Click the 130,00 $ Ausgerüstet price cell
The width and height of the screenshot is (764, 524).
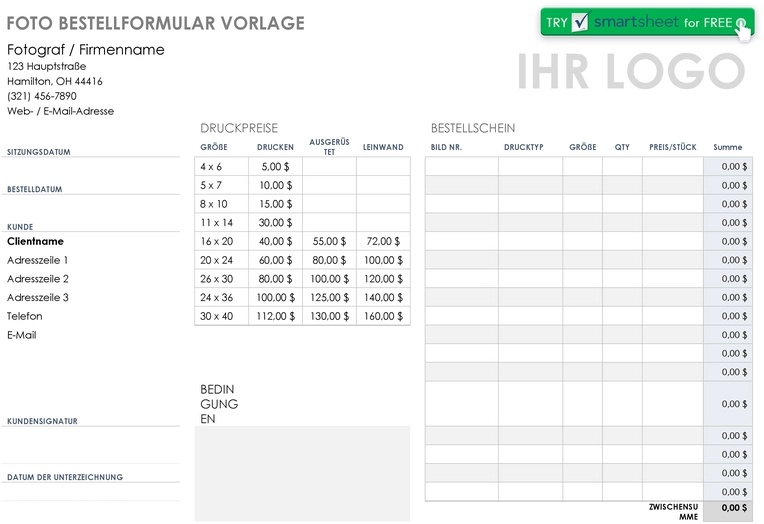pyautogui.click(x=329, y=316)
